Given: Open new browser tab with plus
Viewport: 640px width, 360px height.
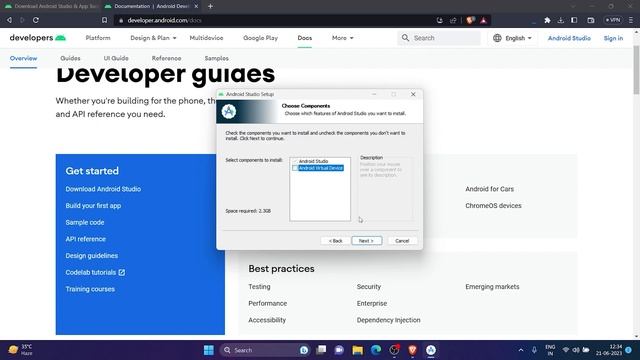Looking at the screenshot, I should [x=210, y=6].
